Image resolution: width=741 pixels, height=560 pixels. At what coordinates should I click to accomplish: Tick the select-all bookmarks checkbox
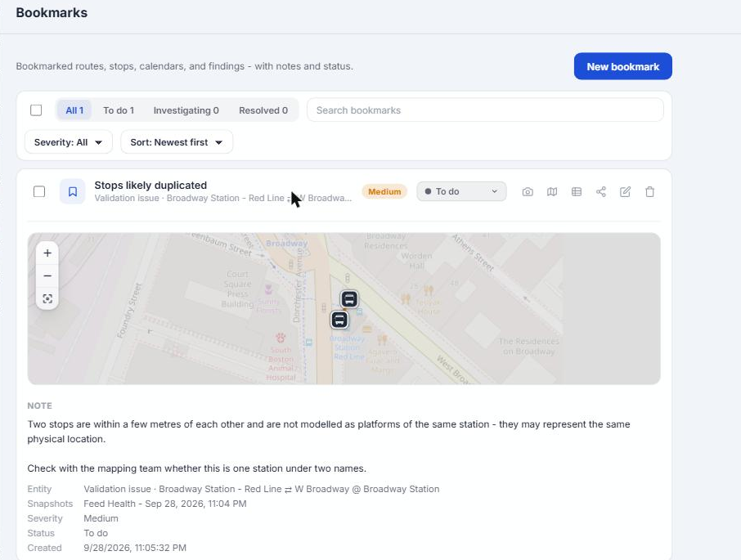point(36,110)
